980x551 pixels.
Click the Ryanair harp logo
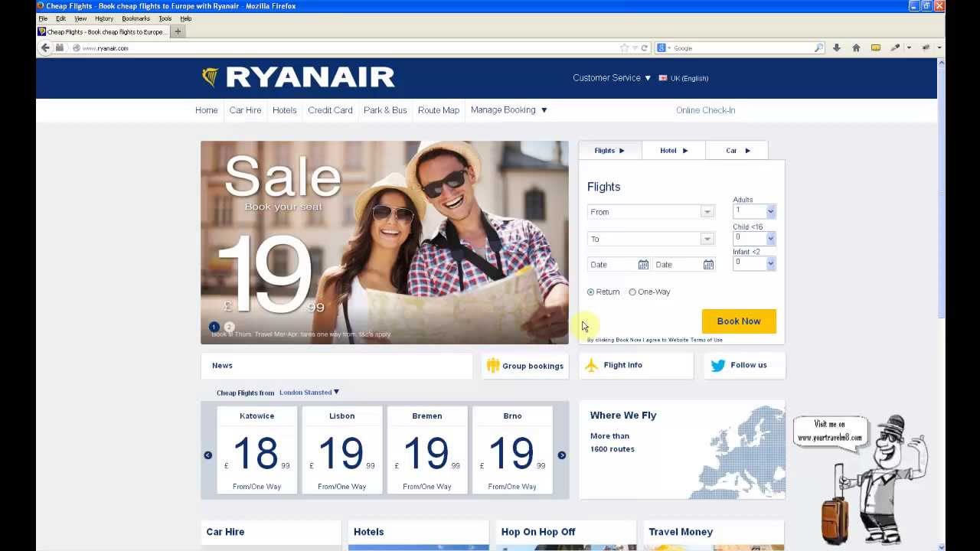click(210, 77)
